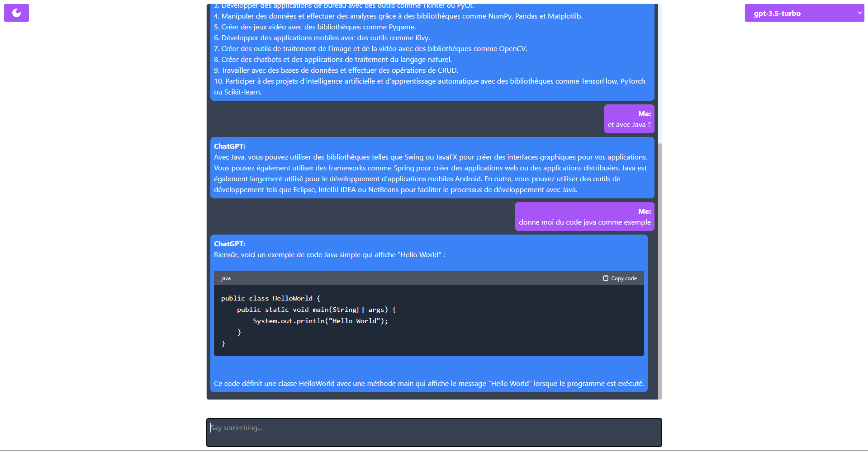The height and width of the screenshot is (451, 868).
Task: Focus the 'Say something...' message input
Action: coord(434,432)
